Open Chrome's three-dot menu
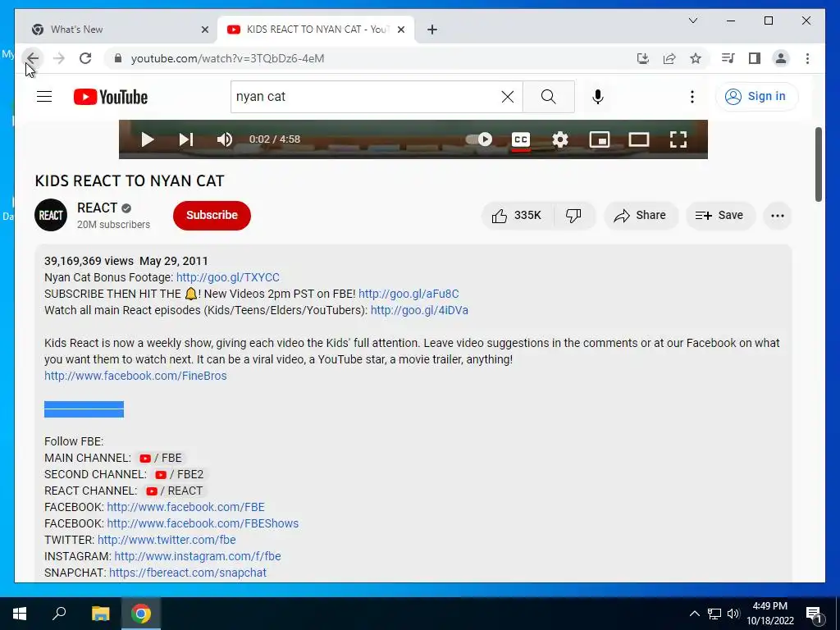This screenshot has width=840, height=630. 807,58
